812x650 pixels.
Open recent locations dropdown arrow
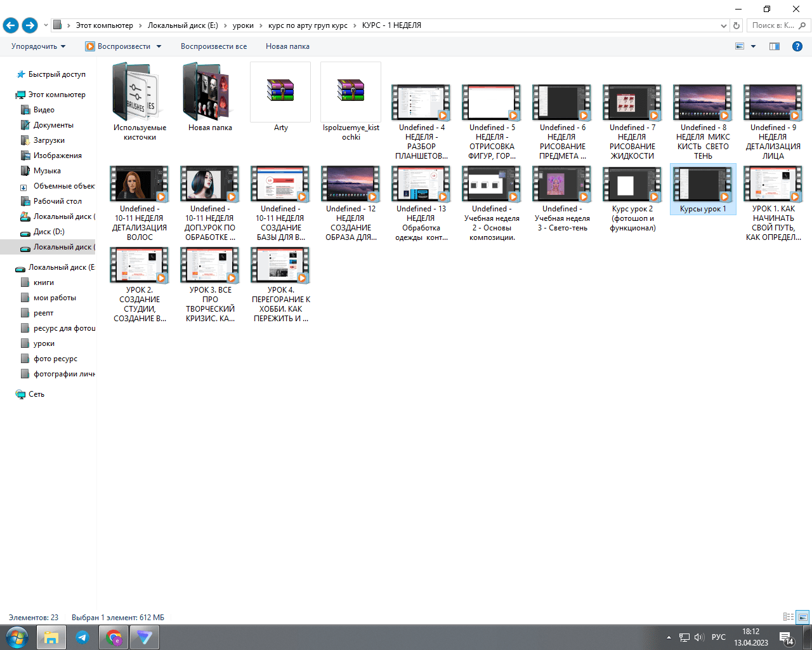tap(46, 26)
